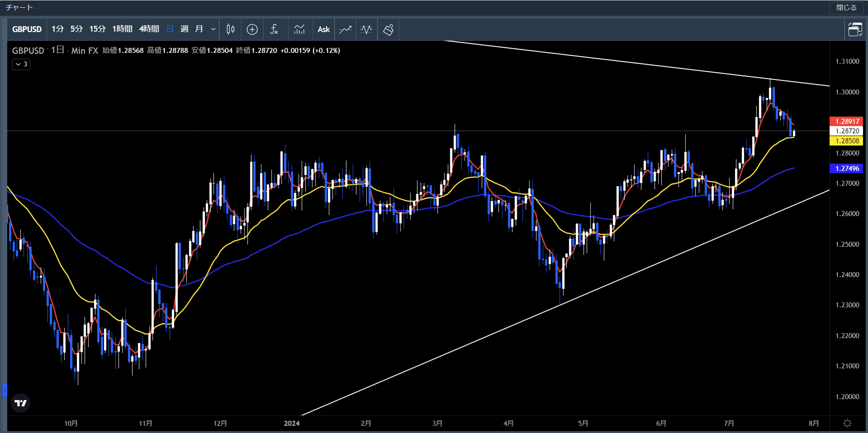868x433 pixels.
Task: Switch to 5分 timeframe
Action: [76, 29]
